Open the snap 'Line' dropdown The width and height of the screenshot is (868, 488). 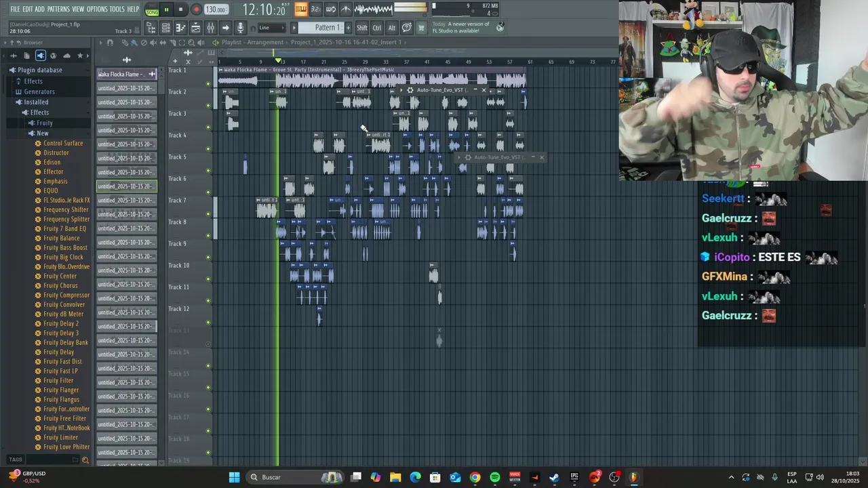[271, 28]
